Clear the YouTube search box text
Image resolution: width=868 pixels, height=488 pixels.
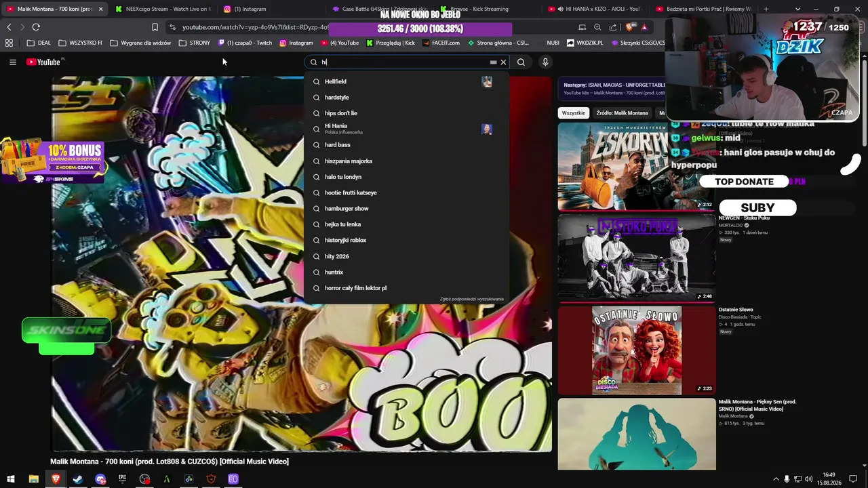click(x=503, y=62)
